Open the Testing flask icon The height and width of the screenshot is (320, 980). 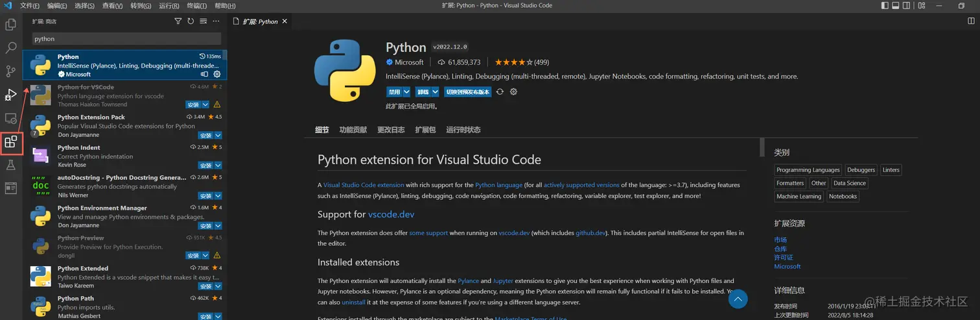coord(10,165)
